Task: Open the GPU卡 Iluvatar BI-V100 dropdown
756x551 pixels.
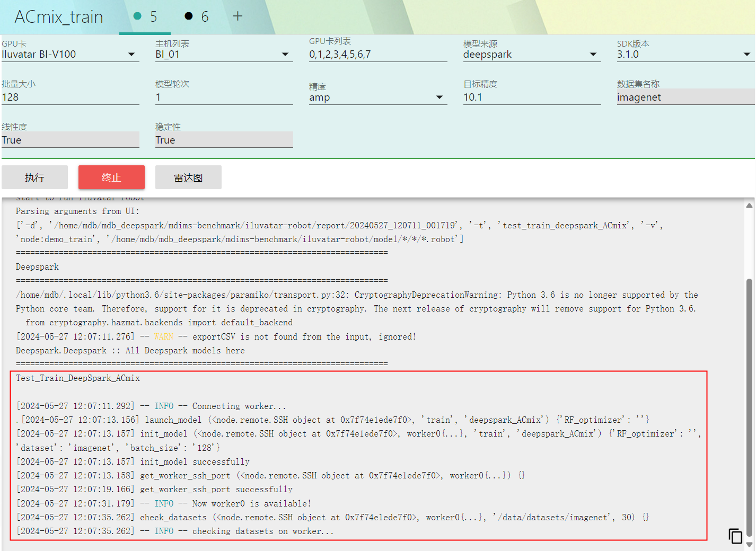Action: pyautogui.click(x=131, y=55)
